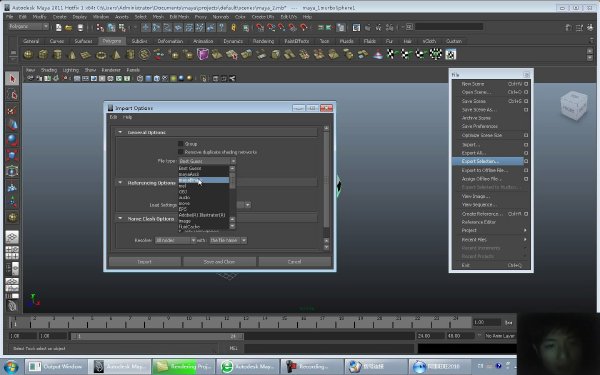Click the Show manipulator tool in toolbox
The height and width of the screenshot is (375, 600).
[12, 202]
